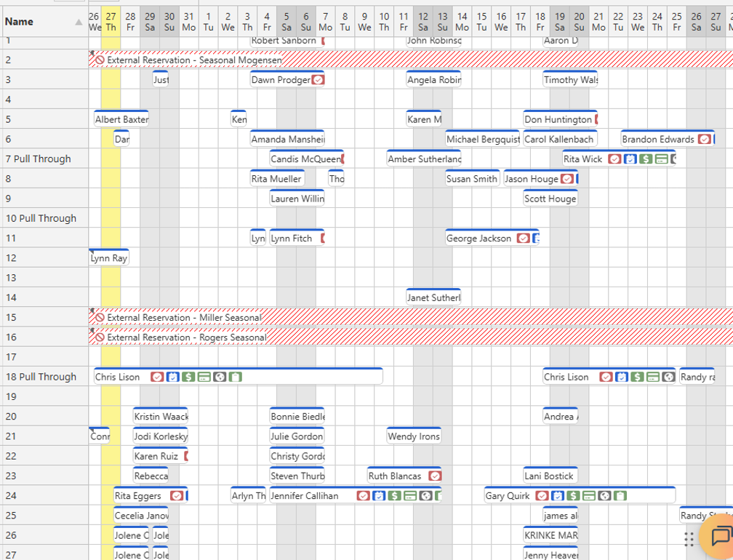733x560 pixels.
Task: Select site row '7 Pull Through'
Action: pos(44,159)
